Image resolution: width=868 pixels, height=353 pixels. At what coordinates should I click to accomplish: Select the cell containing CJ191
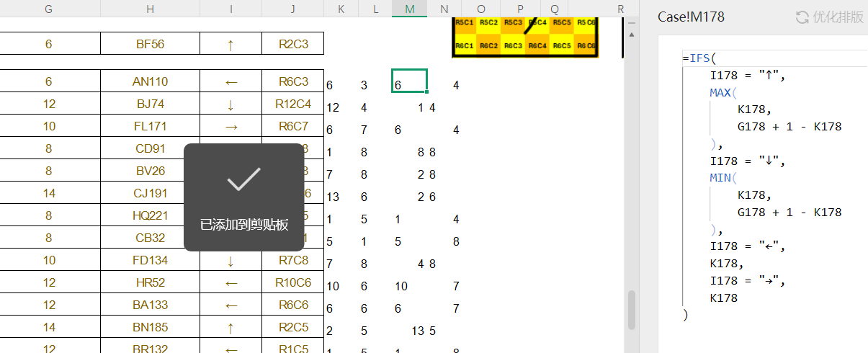[150, 193]
